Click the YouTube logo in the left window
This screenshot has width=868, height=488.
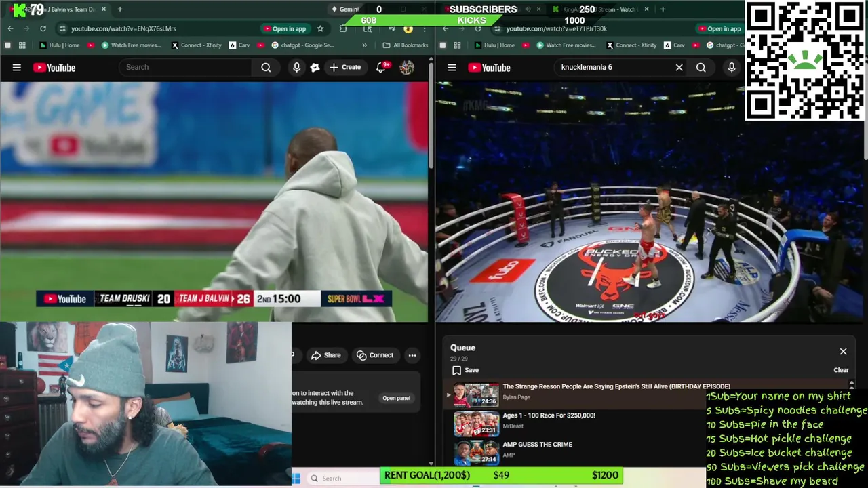pos(54,68)
